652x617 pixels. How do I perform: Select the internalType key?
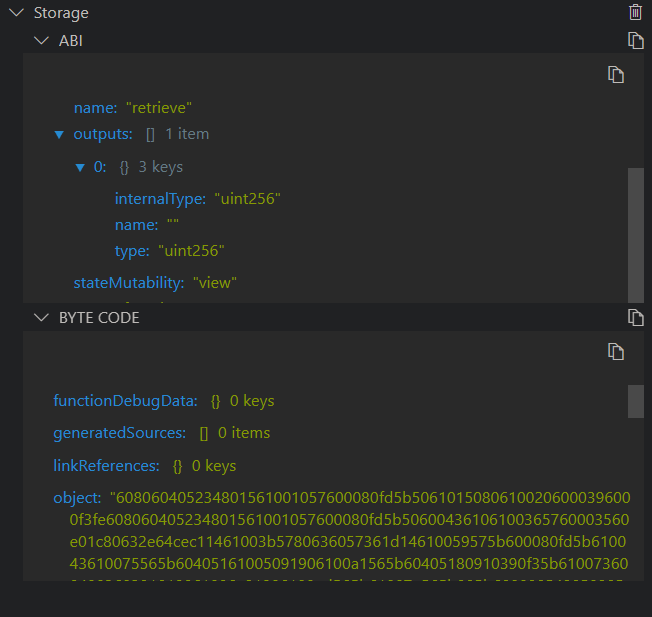[x=160, y=199]
